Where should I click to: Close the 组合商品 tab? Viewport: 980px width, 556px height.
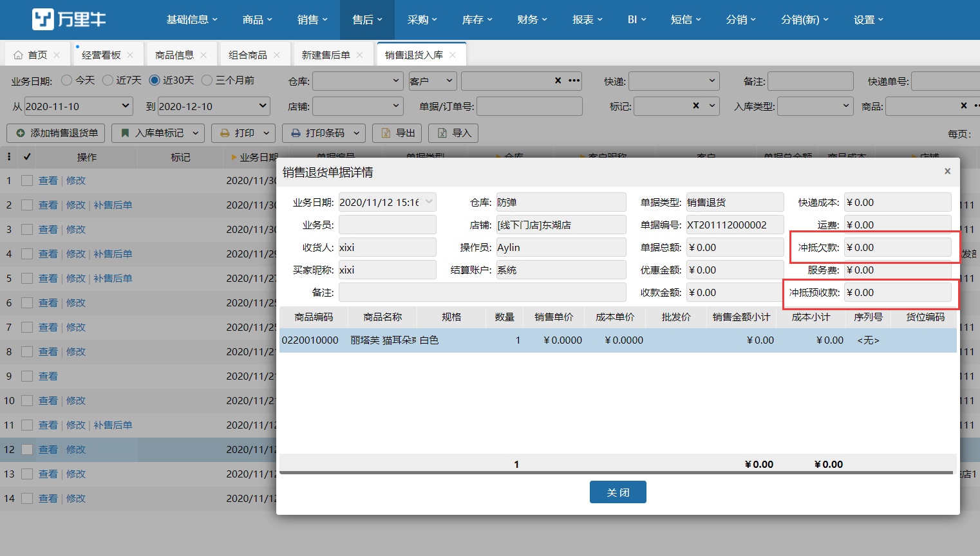(x=277, y=55)
